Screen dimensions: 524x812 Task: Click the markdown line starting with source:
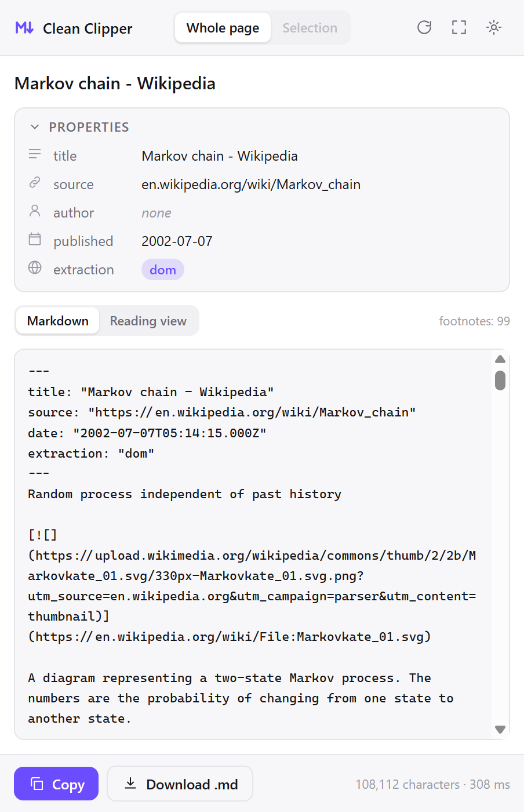[x=222, y=412]
